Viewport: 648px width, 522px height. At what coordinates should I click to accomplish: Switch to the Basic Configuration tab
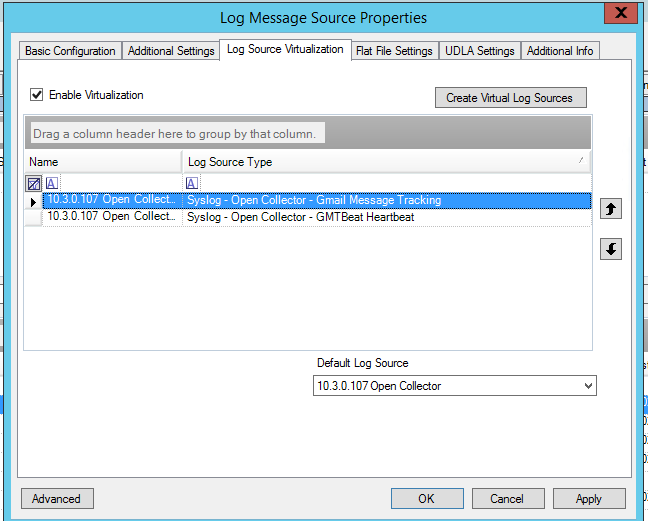[x=70, y=51]
